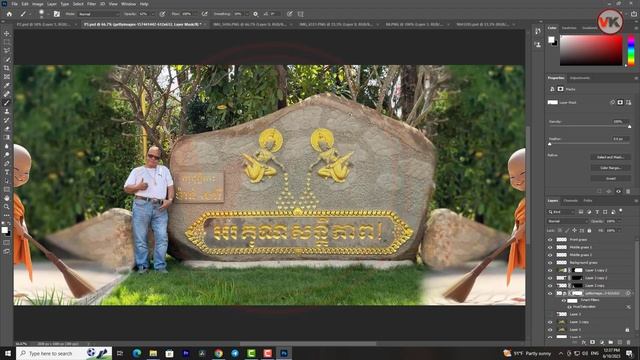Viewport: 640px width, 360px height.
Task: Open layer Fill dropdown in Layers panel
Action: (x=620, y=231)
